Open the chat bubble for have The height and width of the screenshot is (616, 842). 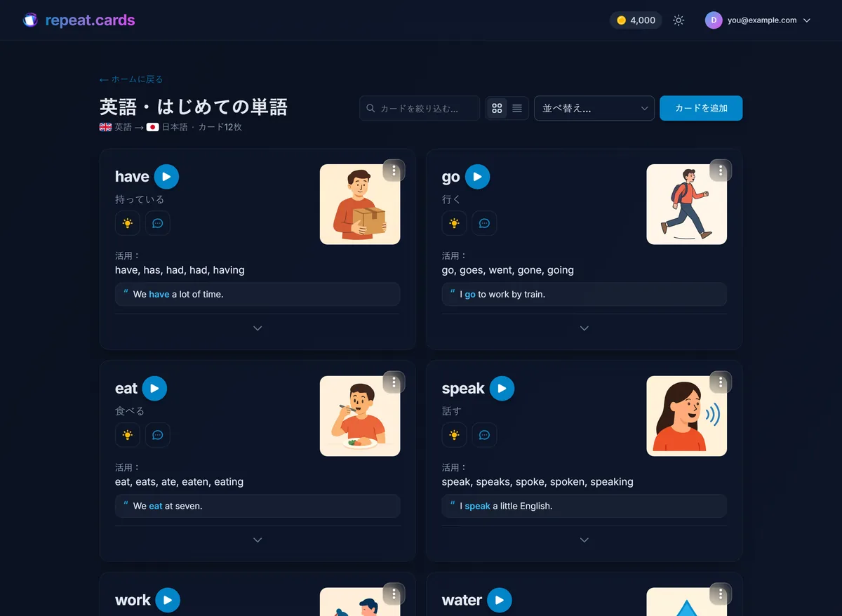158,223
